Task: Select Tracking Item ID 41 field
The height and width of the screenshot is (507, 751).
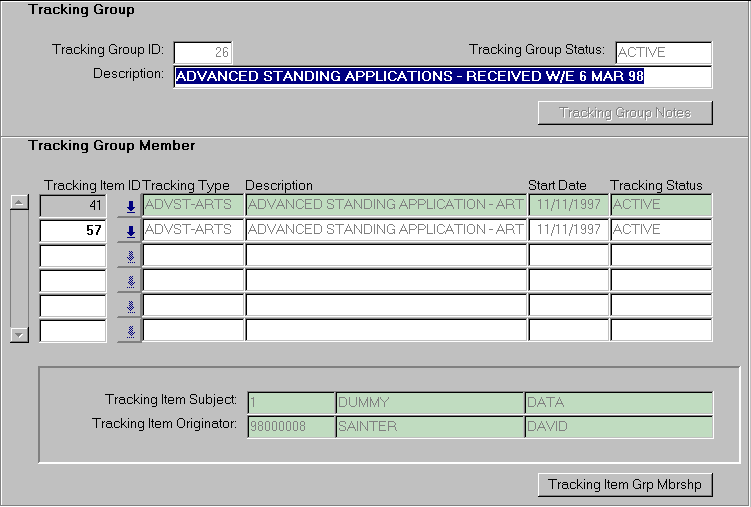Action: 73,205
